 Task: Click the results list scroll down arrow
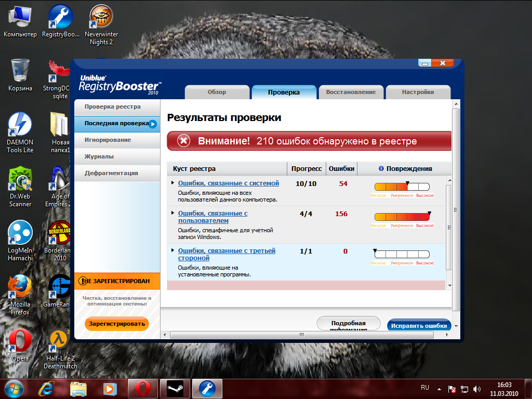(x=449, y=285)
